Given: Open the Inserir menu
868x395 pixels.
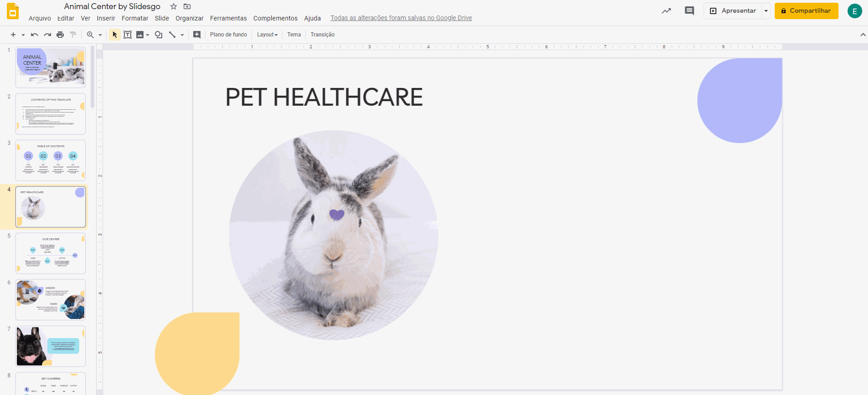Looking at the screenshot, I should [x=106, y=18].
